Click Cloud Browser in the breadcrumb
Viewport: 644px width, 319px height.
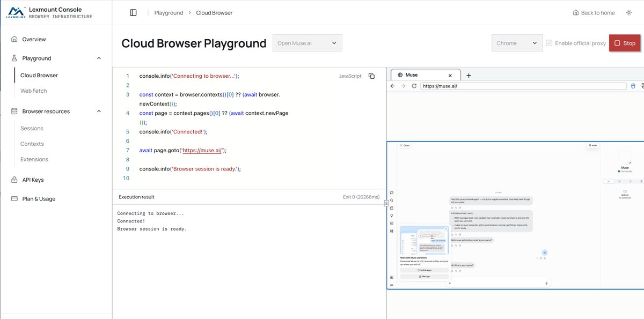(x=214, y=13)
